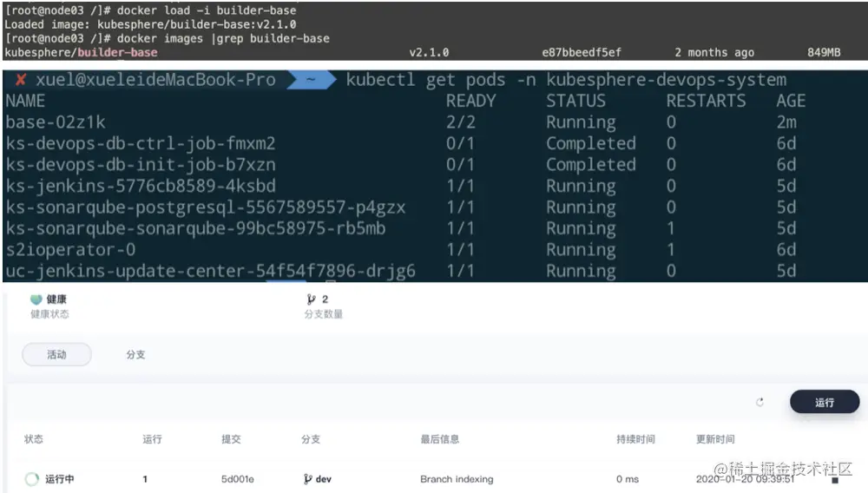Click the blue tilde prompt arrow segment

tap(311, 80)
